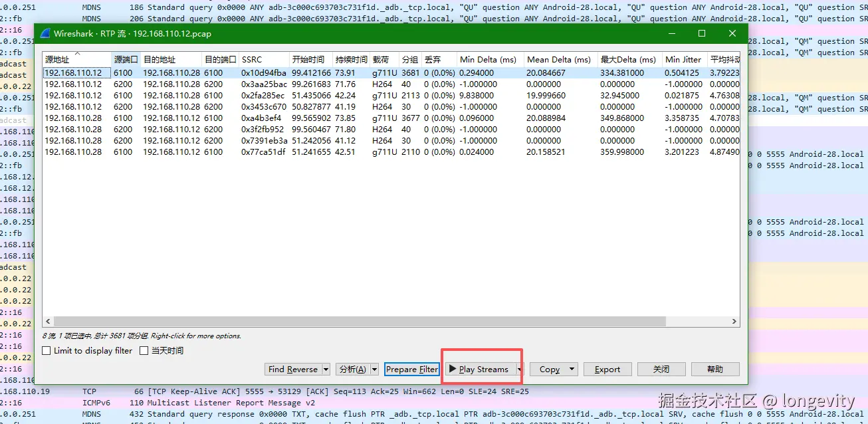Click the 帮助 help button
This screenshot has width=868, height=424.
(x=715, y=370)
